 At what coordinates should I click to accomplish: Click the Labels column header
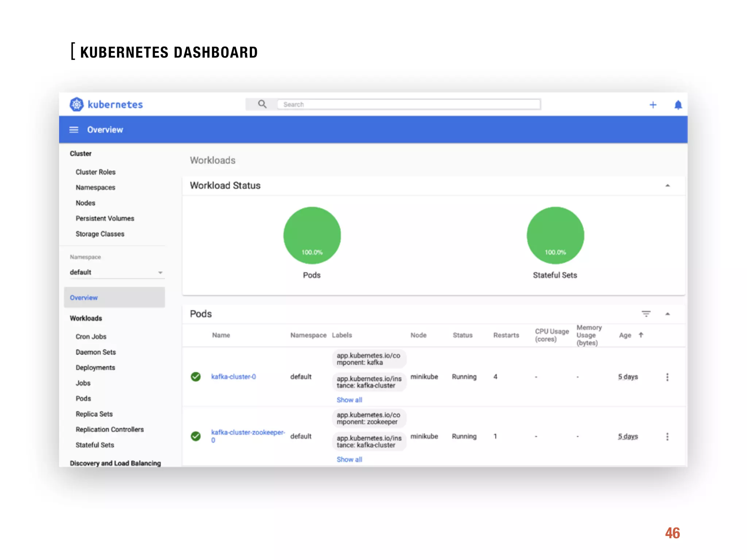(x=342, y=335)
